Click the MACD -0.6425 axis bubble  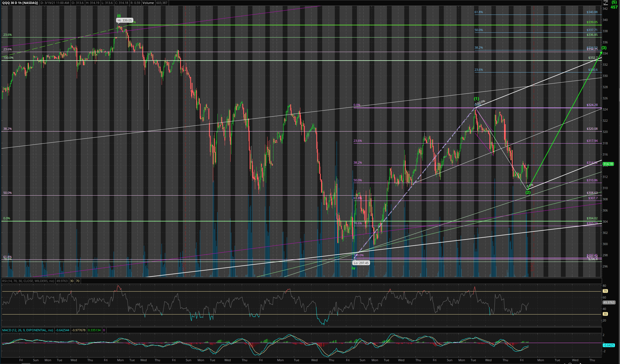609,345
